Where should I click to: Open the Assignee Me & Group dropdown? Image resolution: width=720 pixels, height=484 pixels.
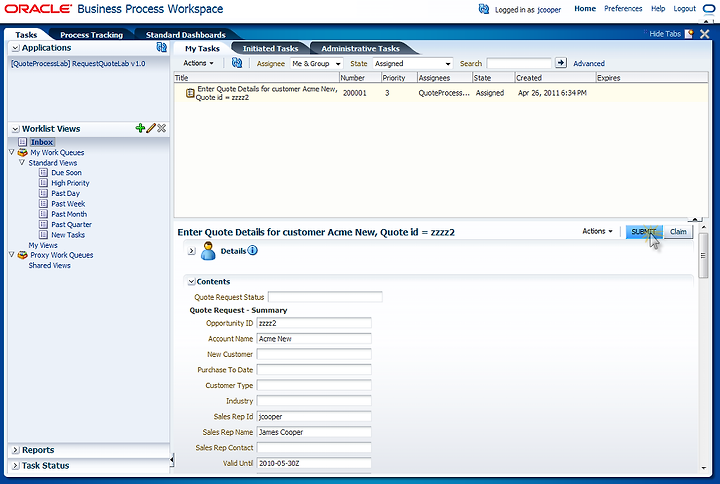click(317, 63)
